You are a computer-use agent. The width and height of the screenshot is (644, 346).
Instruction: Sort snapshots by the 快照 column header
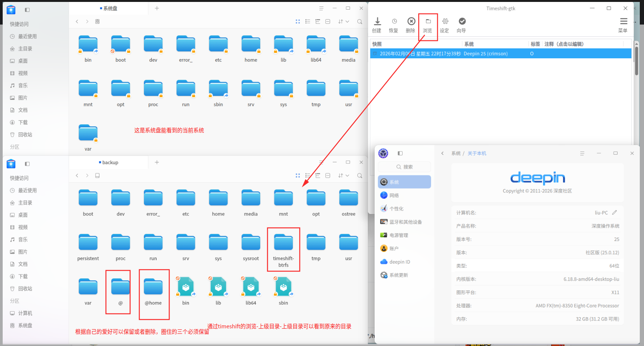416,44
